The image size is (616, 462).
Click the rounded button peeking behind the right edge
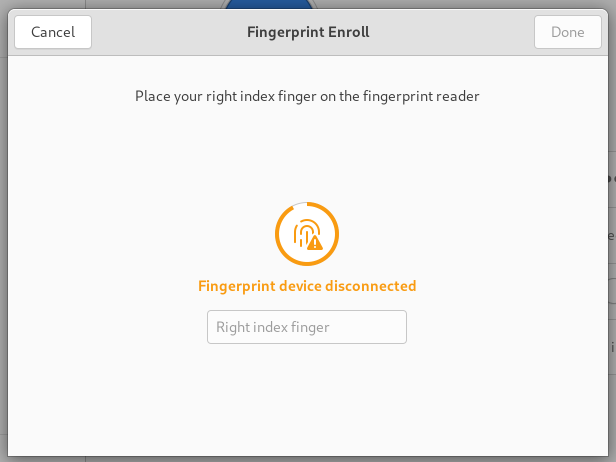[x=612, y=291]
